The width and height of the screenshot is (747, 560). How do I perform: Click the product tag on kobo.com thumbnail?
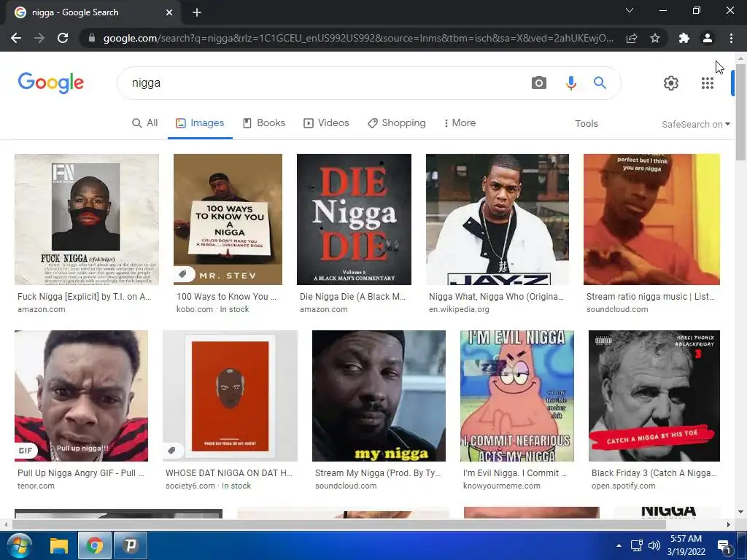point(183,274)
